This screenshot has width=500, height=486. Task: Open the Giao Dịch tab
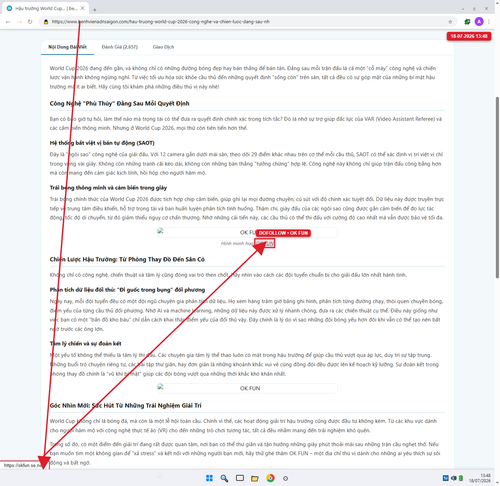(x=163, y=47)
